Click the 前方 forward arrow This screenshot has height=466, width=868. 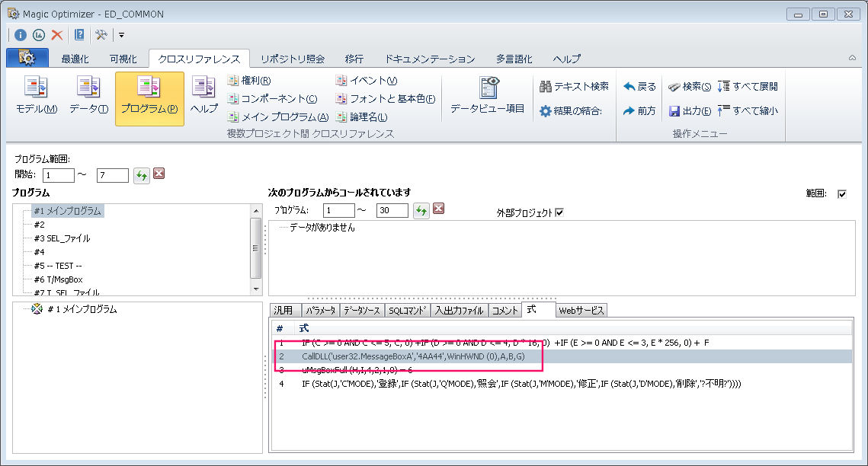639,110
